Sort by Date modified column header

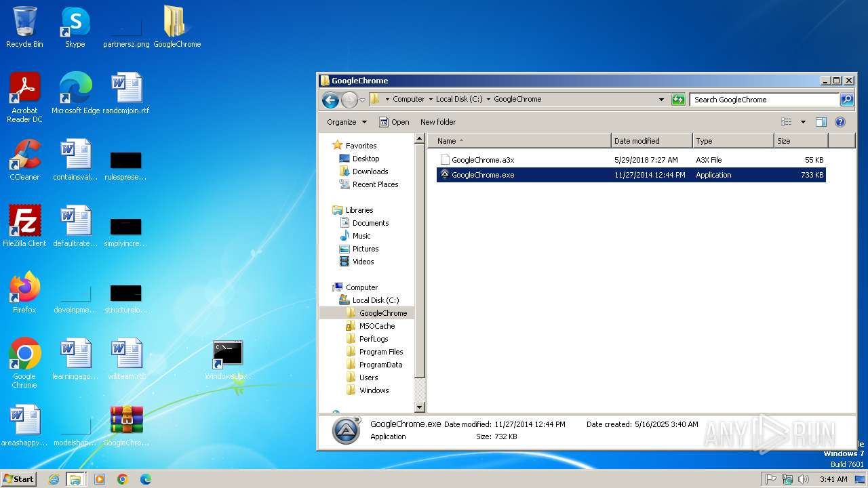coord(652,141)
